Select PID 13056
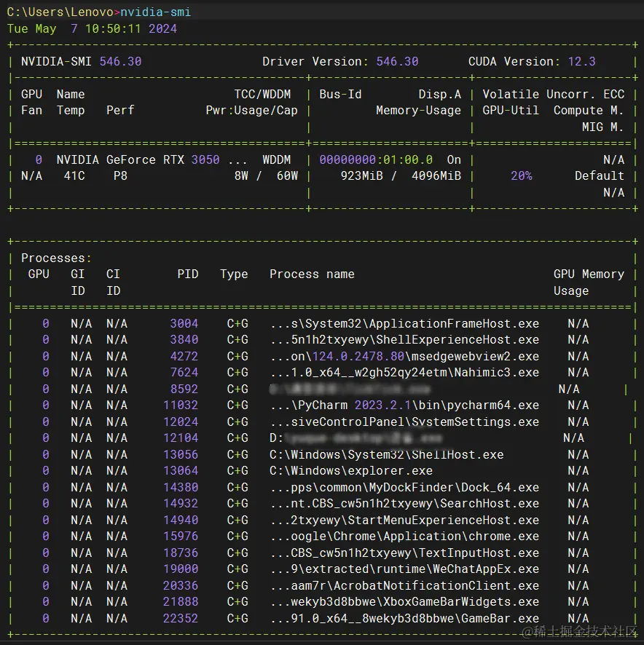The image size is (644, 645). [181, 454]
